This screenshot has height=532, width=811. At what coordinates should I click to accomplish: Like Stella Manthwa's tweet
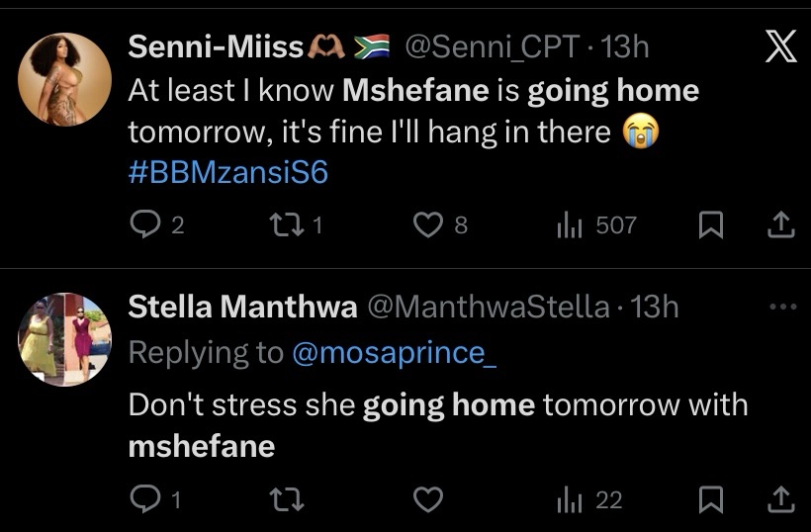point(427,500)
